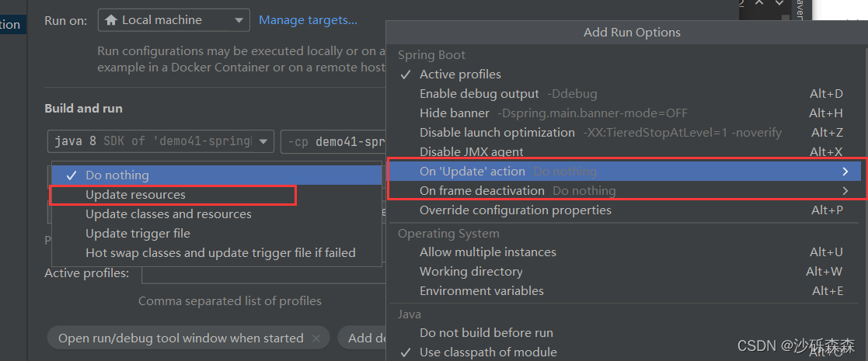
Task: Remove the Open run/debug tool window chip
Action: pyautogui.click(x=316, y=338)
